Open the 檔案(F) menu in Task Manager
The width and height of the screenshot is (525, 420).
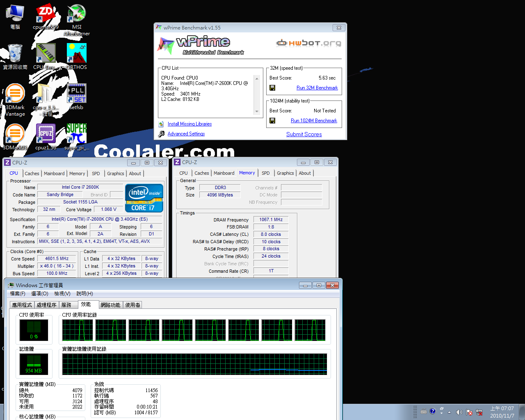point(18,294)
